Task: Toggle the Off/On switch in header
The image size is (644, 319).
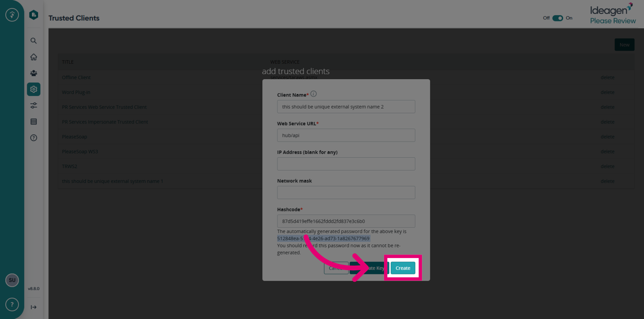Action: pos(557,18)
